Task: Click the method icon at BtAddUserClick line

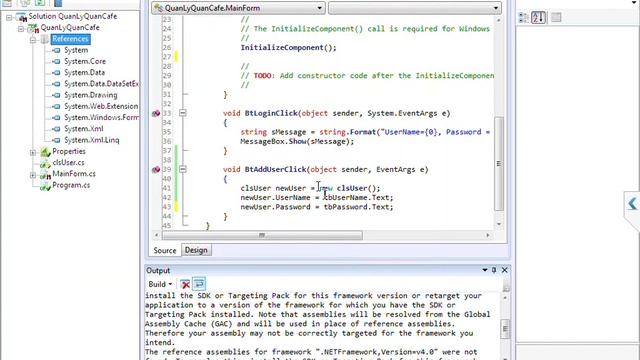Action: pos(156,169)
